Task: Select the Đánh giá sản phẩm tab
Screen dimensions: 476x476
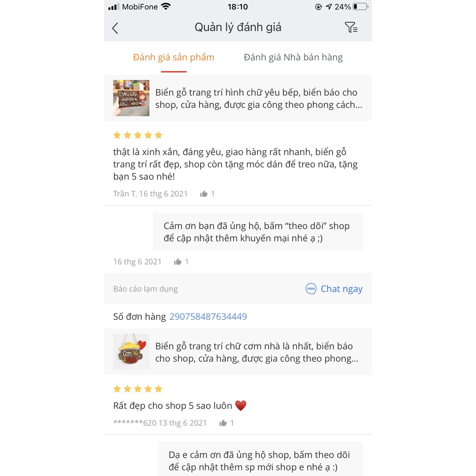Action: [173, 57]
